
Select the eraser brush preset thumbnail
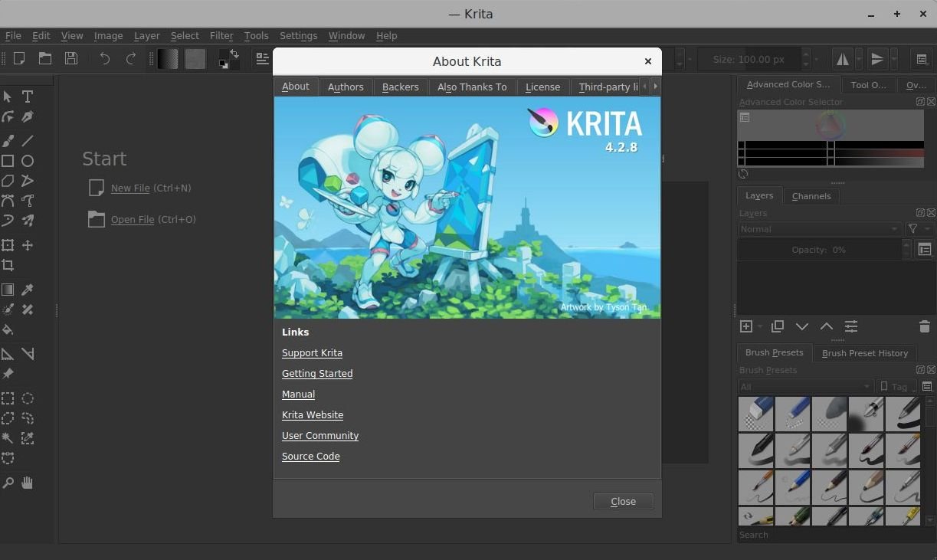point(755,414)
